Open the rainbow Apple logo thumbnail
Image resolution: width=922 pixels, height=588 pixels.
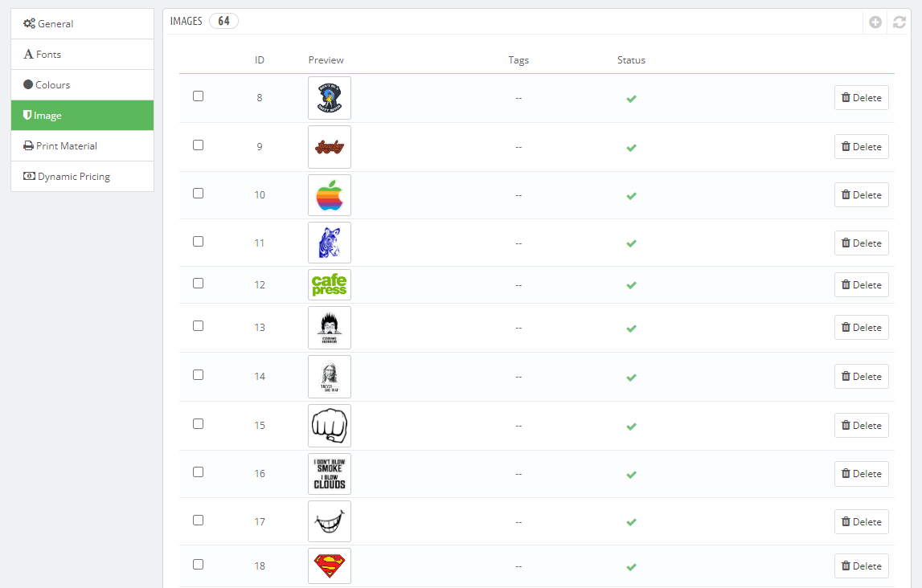pos(330,195)
